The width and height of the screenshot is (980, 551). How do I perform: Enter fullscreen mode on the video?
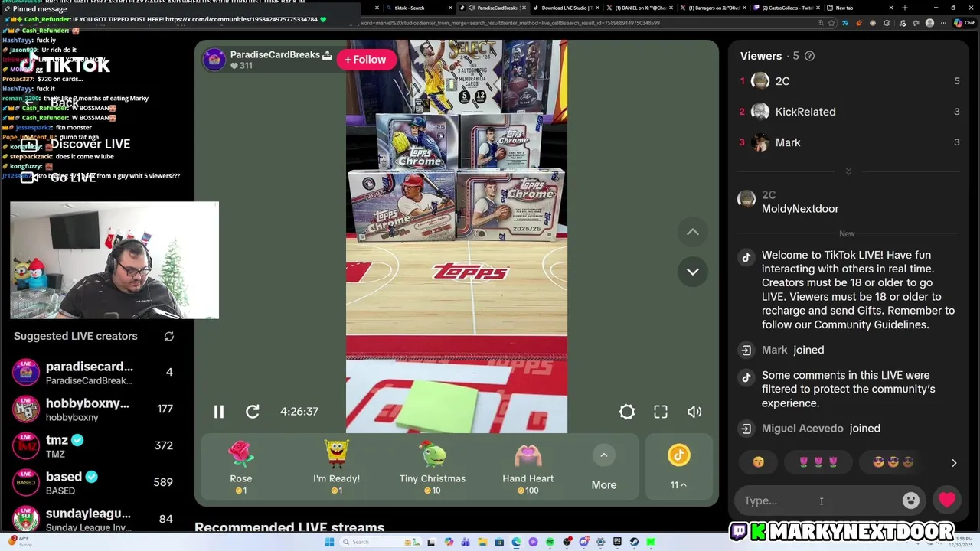(661, 412)
